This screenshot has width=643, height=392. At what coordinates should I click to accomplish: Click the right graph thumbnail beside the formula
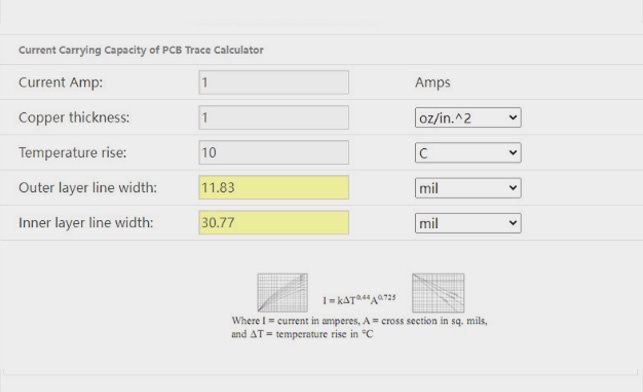(x=438, y=293)
